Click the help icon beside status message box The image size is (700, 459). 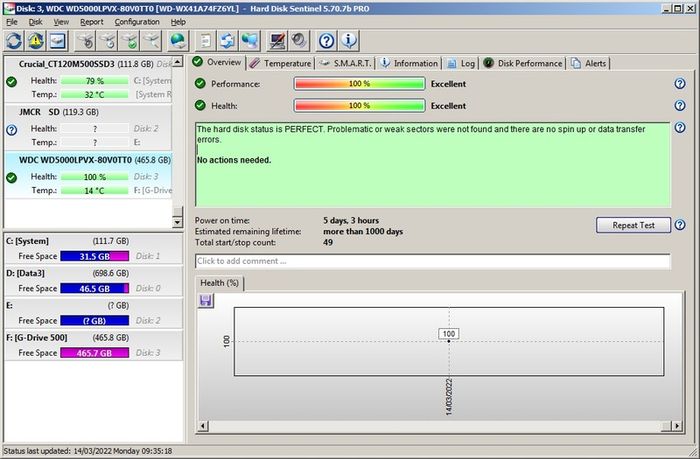pyautogui.click(x=680, y=128)
